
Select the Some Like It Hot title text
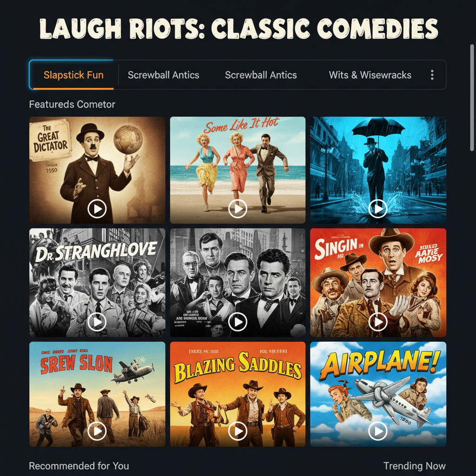pyautogui.click(x=241, y=125)
